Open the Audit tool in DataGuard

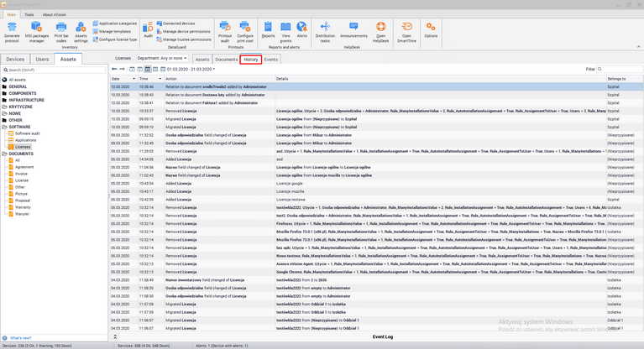(148, 29)
